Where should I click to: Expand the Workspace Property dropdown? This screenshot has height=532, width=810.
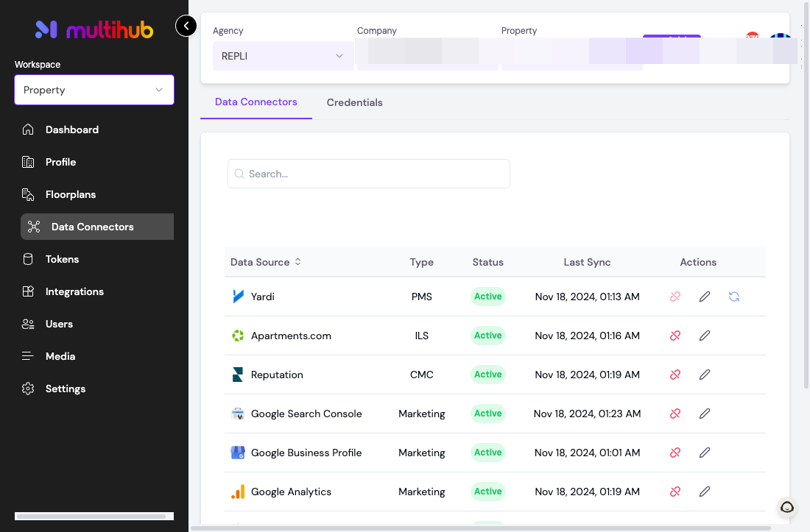[x=94, y=90]
